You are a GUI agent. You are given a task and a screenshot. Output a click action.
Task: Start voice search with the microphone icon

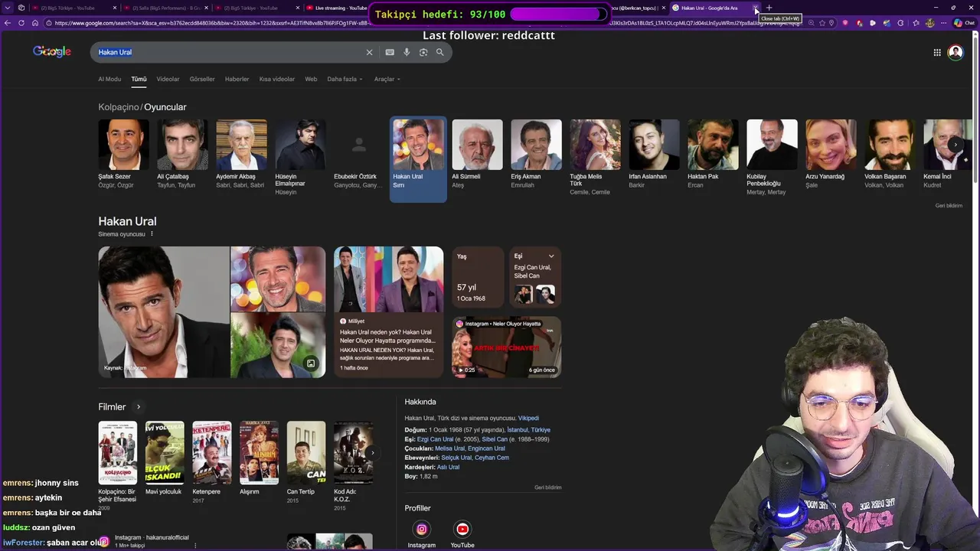[407, 52]
